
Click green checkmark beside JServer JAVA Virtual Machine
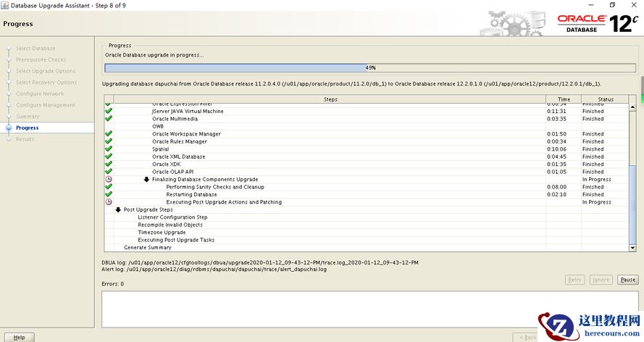coord(109,111)
